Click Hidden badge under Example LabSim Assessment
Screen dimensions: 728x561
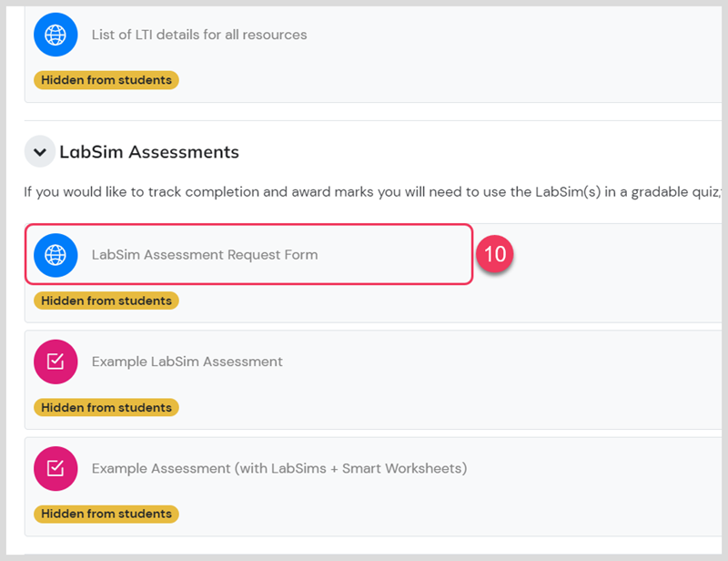click(x=106, y=408)
